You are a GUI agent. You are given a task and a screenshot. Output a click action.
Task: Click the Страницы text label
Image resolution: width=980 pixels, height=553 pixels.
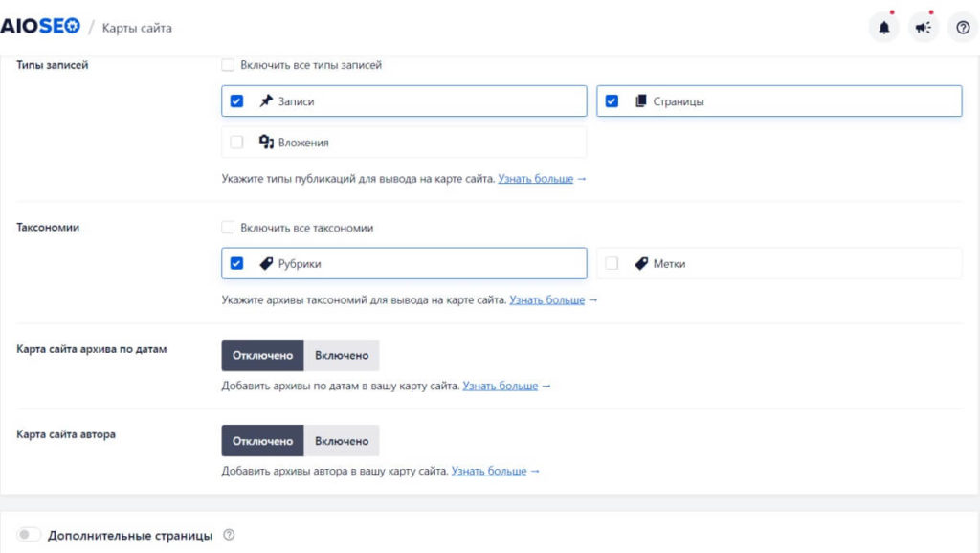679,101
